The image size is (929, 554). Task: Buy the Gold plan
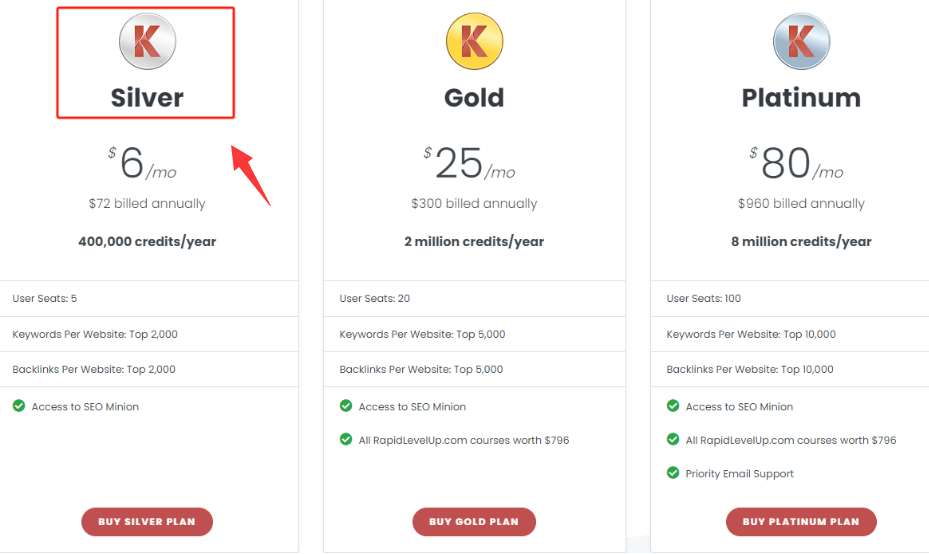(474, 522)
